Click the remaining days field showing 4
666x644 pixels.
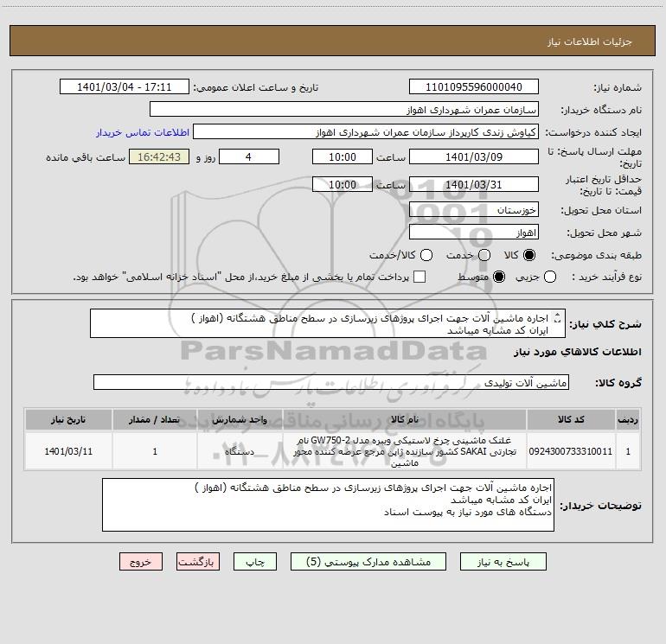(249, 156)
